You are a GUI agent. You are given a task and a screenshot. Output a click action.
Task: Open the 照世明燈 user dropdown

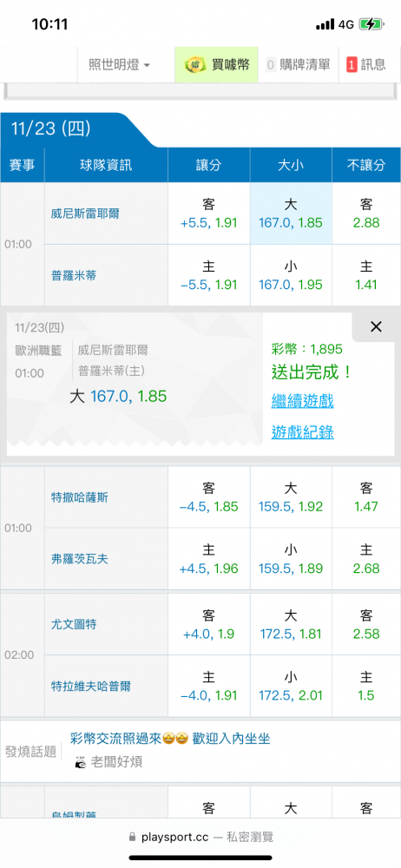click(x=120, y=65)
